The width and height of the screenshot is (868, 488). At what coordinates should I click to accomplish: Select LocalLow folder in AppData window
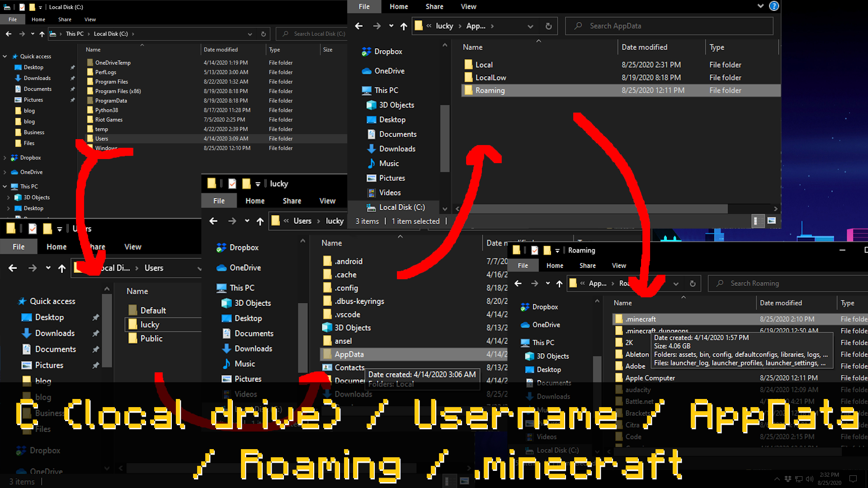pyautogui.click(x=621, y=78)
